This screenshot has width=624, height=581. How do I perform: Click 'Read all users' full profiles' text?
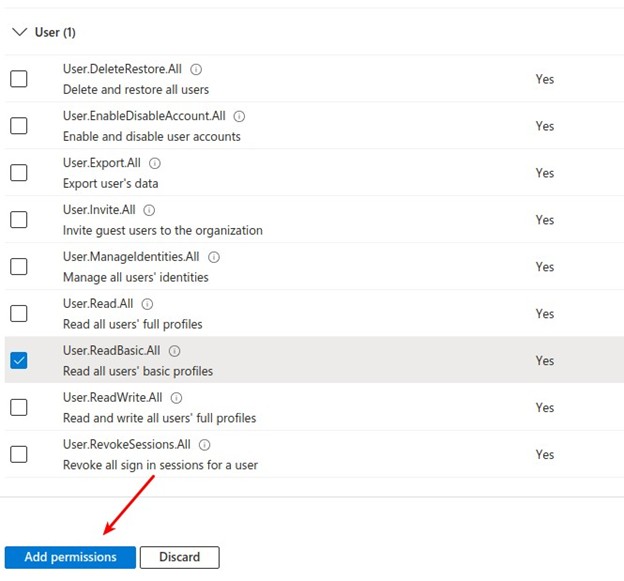pyautogui.click(x=133, y=324)
